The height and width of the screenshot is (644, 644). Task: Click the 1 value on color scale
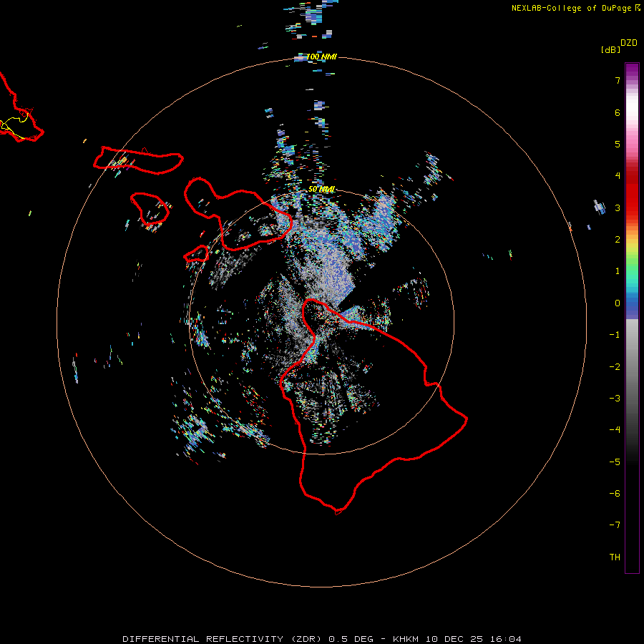[618, 271]
